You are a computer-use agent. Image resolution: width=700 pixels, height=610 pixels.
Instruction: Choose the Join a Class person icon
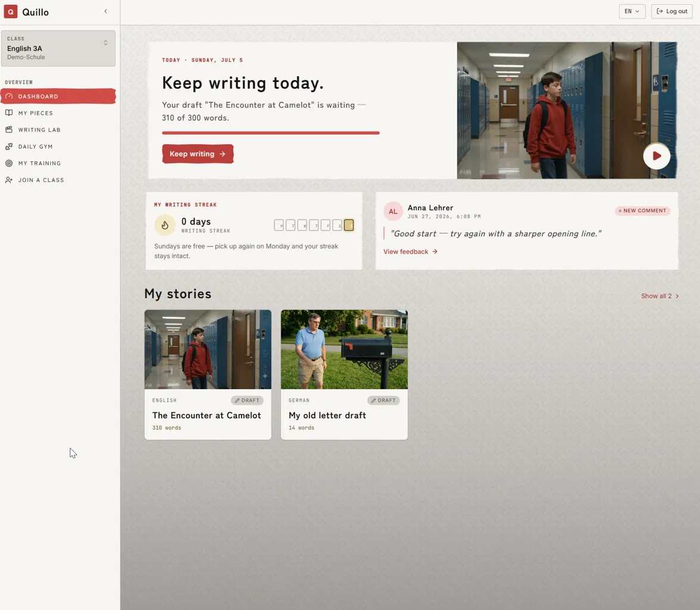(x=9, y=180)
